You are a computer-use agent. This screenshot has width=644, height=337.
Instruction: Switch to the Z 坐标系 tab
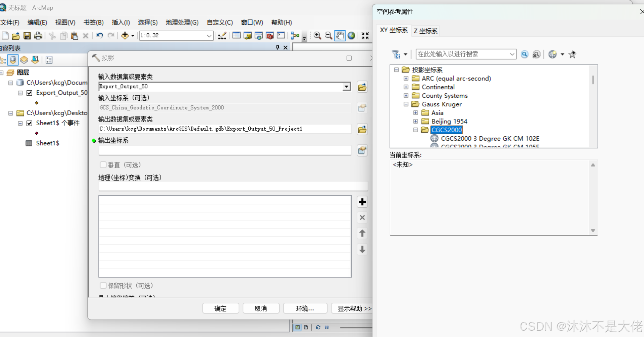[x=425, y=31]
